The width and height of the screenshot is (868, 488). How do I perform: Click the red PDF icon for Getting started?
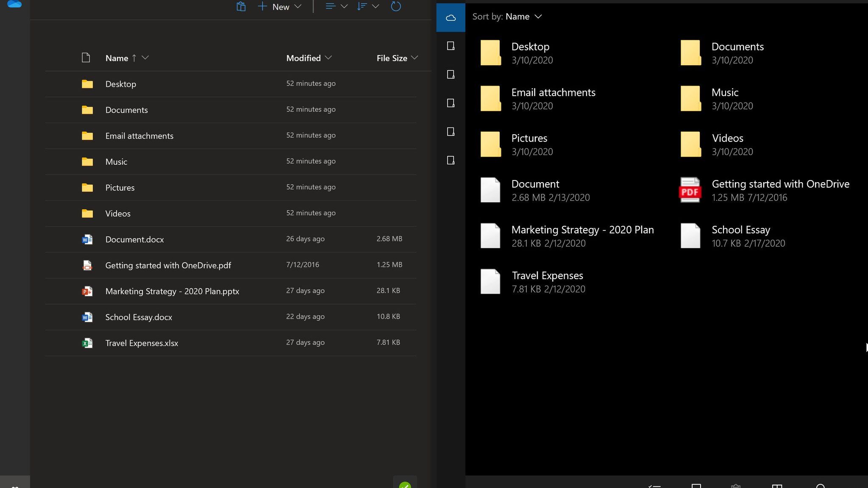pos(690,190)
